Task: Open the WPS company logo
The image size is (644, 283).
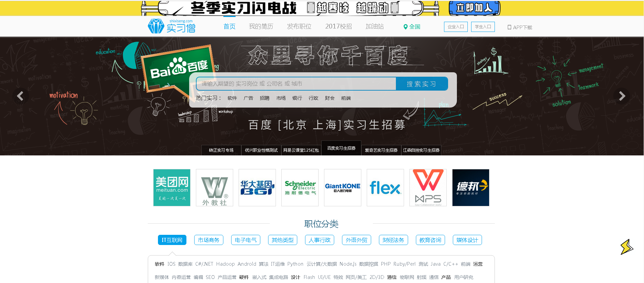Action: [x=428, y=188]
